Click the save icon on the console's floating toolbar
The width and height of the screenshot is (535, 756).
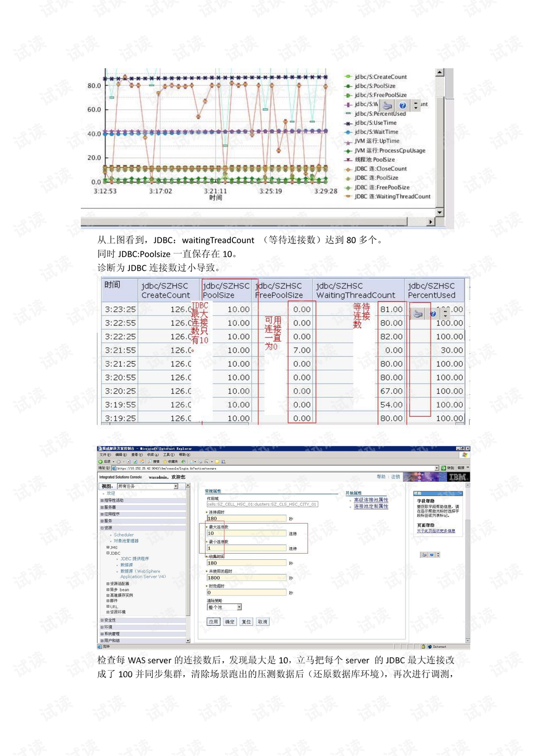point(425,555)
